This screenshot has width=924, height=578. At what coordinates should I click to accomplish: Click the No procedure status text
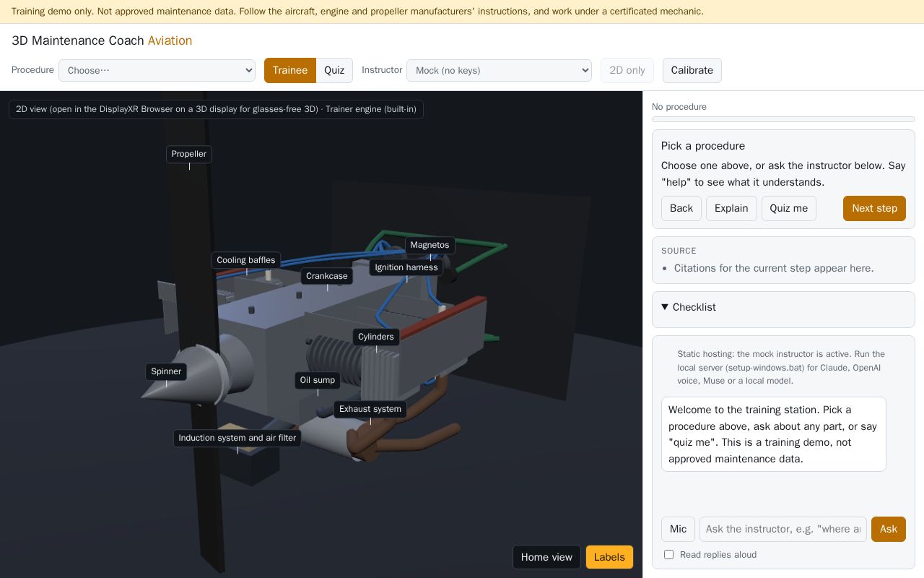click(679, 107)
